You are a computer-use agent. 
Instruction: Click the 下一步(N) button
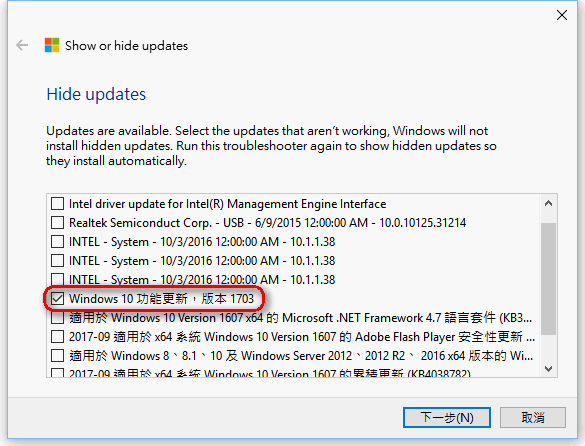pyautogui.click(x=447, y=417)
